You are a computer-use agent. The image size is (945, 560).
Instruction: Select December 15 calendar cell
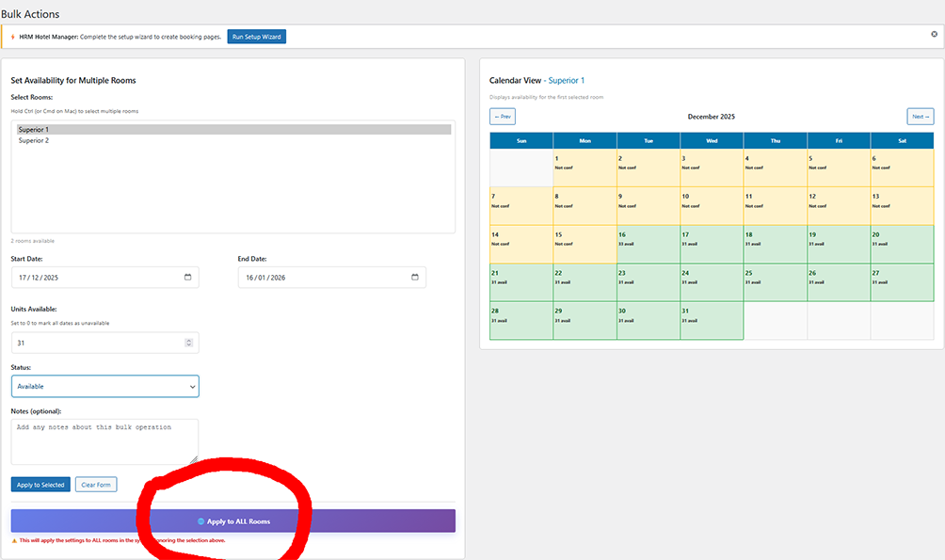[x=585, y=244]
